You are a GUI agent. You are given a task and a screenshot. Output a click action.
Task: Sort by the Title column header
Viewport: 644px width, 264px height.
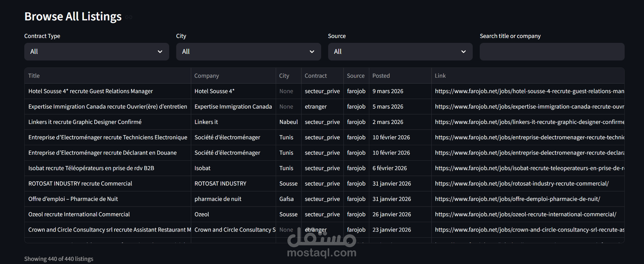click(108, 76)
